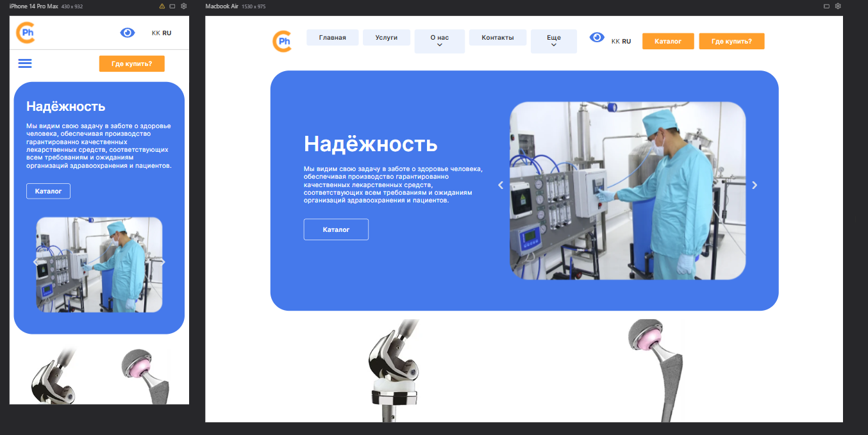This screenshot has width=868, height=435.
Task: Open the 'Услуги' menu item
Action: tap(387, 37)
